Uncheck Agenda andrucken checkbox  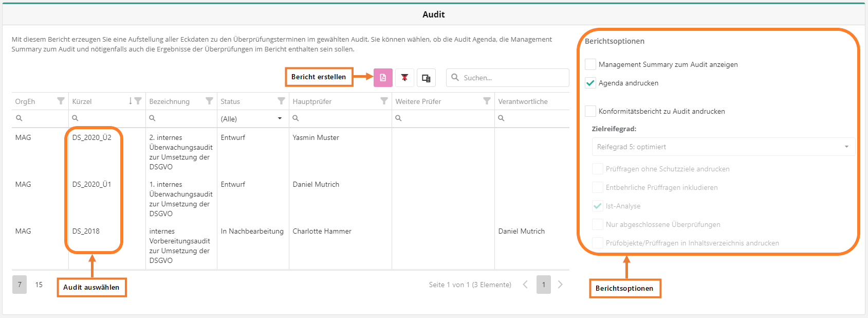(590, 83)
